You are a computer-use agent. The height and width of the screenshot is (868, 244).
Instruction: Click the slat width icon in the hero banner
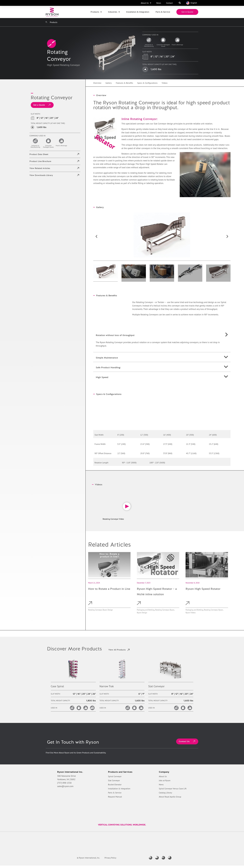coord(145,57)
